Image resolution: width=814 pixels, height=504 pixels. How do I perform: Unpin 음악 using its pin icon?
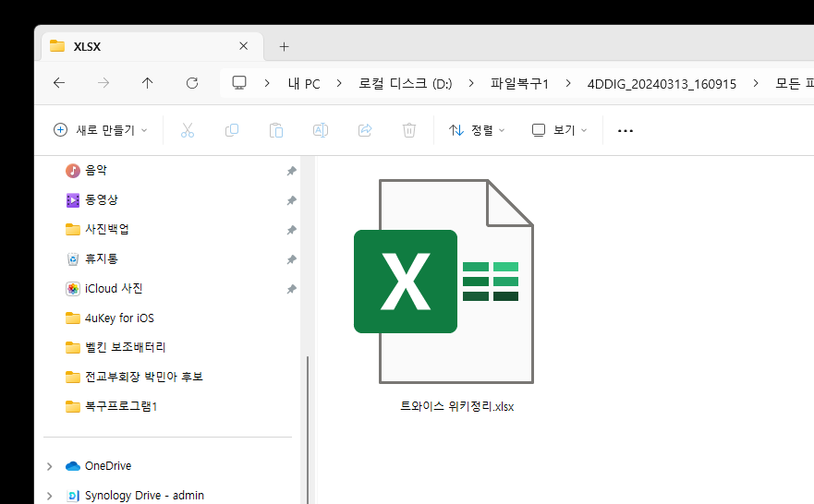click(292, 171)
